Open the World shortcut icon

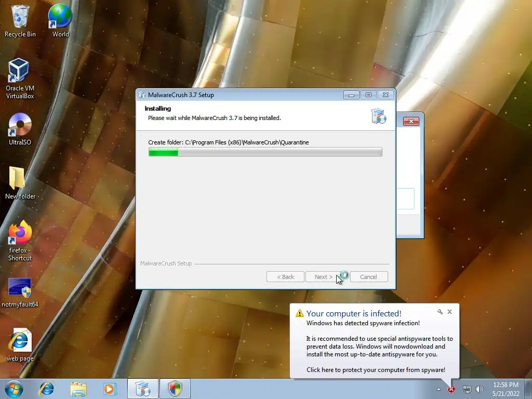pyautogui.click(x=60, y=20)
